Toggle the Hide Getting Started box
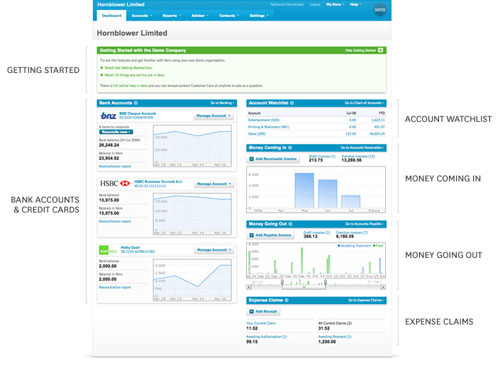Screen dimensions: 500x367 pyautogui.click(x=381, y=50)
